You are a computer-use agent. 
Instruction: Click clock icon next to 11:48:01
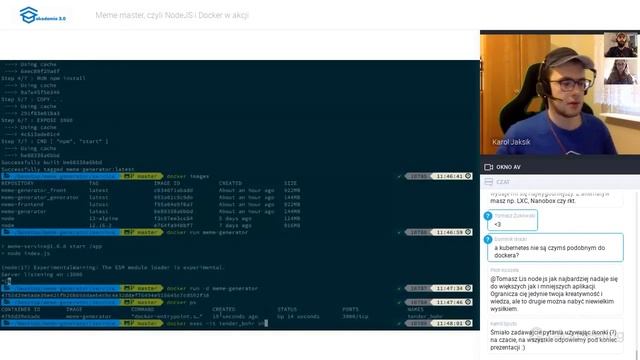pos(468,323)
